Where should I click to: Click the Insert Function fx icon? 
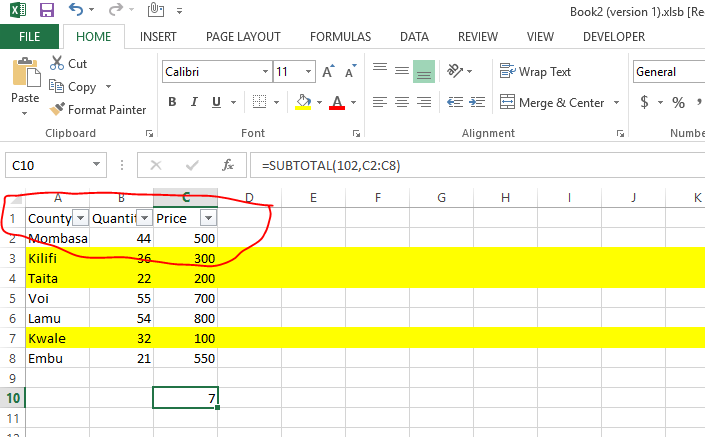tap(228, 165)
